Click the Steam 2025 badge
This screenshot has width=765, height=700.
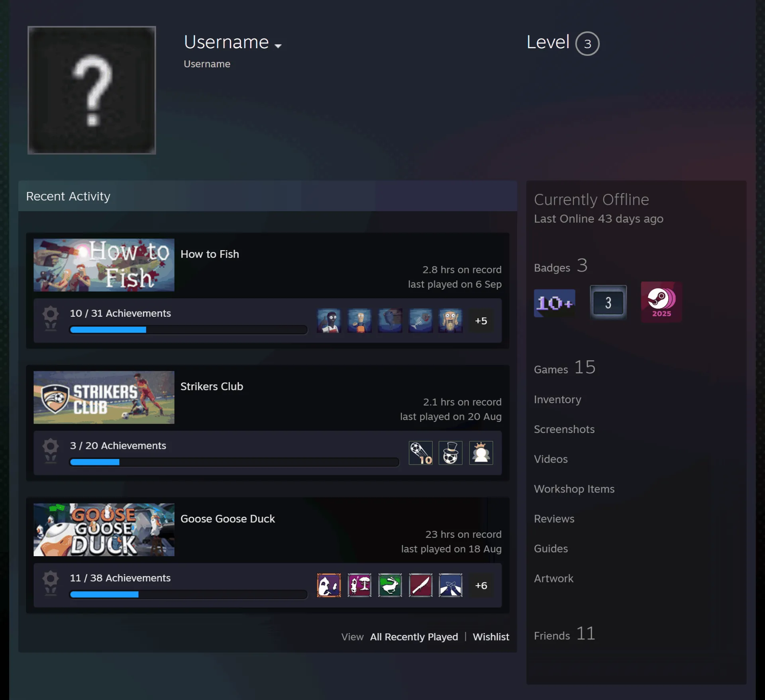(661, 302)
